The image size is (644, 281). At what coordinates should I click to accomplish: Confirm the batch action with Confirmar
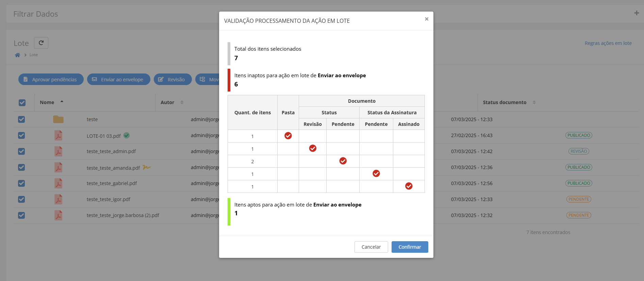410,247
